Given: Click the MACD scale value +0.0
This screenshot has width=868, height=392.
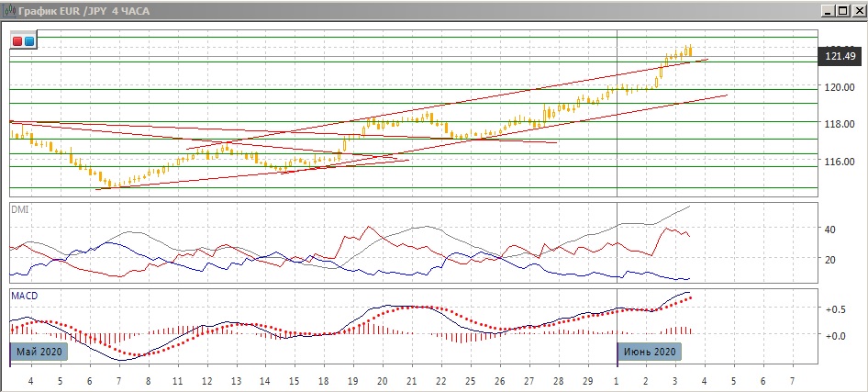Looking at the screenshot, I should [835, 335].
